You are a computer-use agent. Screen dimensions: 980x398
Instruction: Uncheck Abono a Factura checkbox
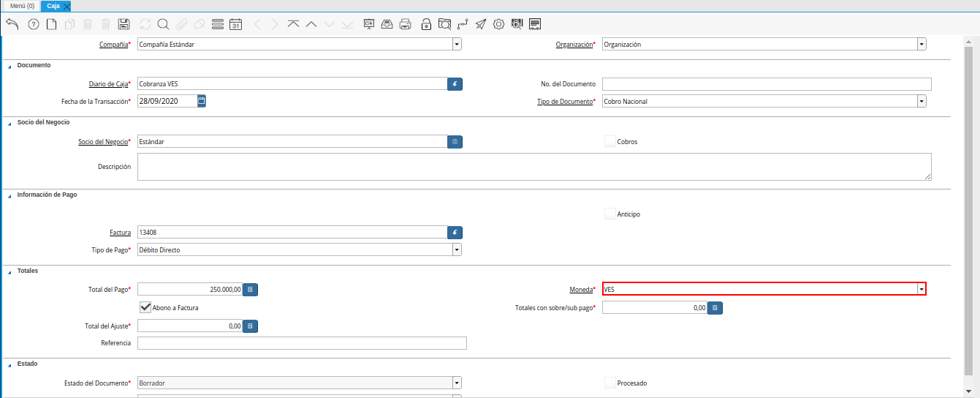(145, 307)
